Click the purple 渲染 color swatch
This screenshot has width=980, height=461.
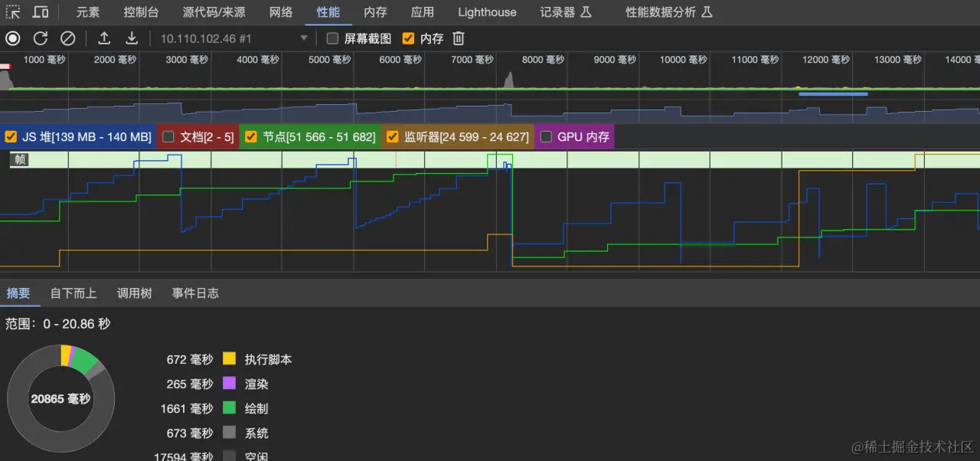[x=229, y=384]
